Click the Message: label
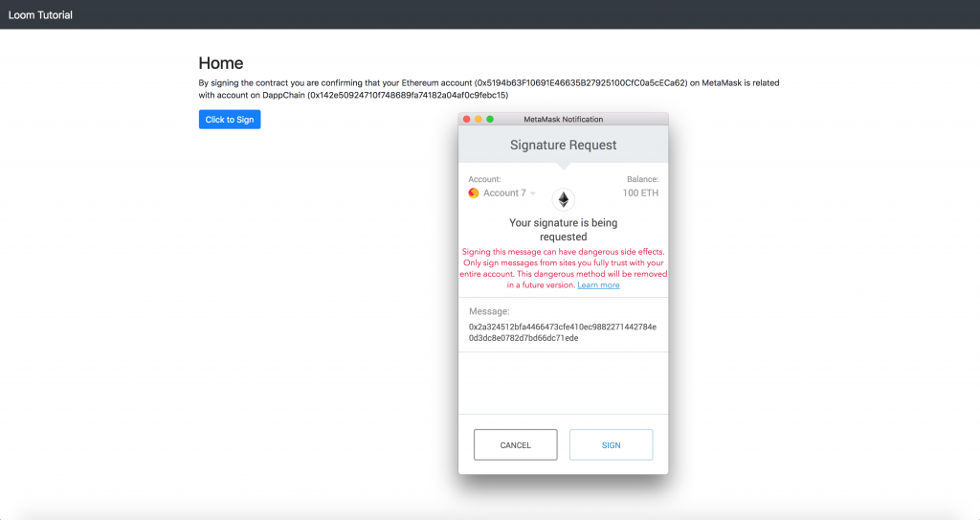Image resolution: width=980 pixels, height=520 pixels. pos(489,311)
